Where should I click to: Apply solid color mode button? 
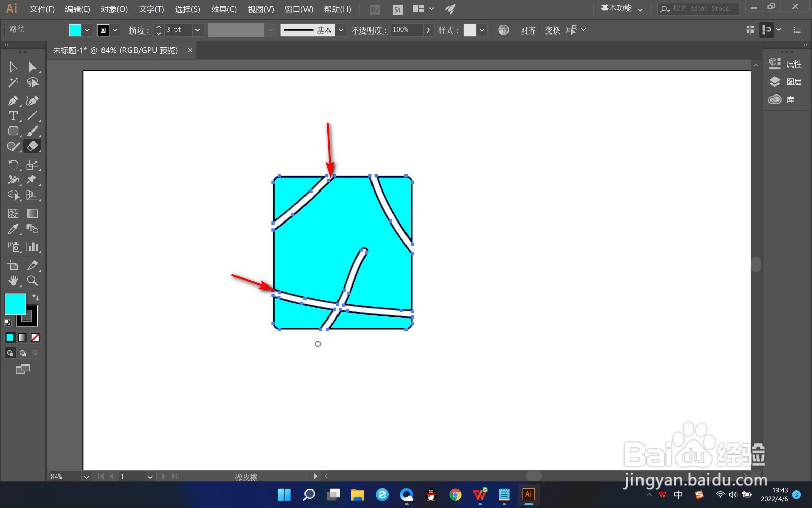[x=10, y=337]
